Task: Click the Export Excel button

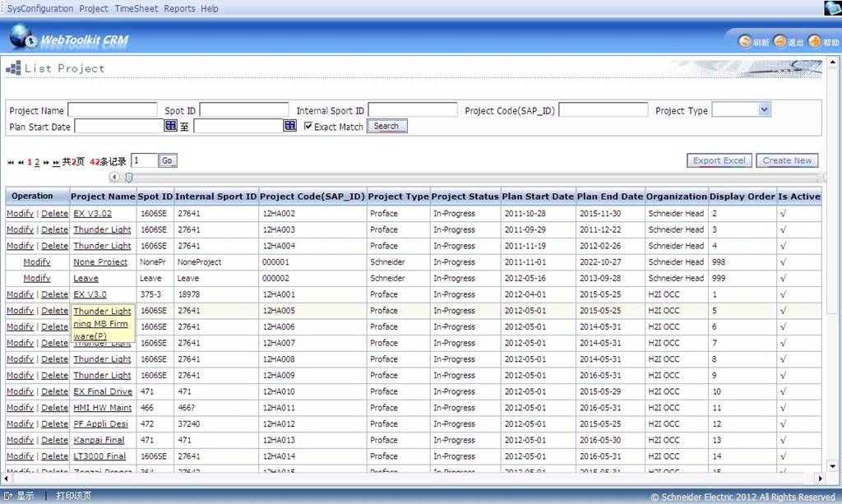Action: pyautogui.click(x=719, y=160)
